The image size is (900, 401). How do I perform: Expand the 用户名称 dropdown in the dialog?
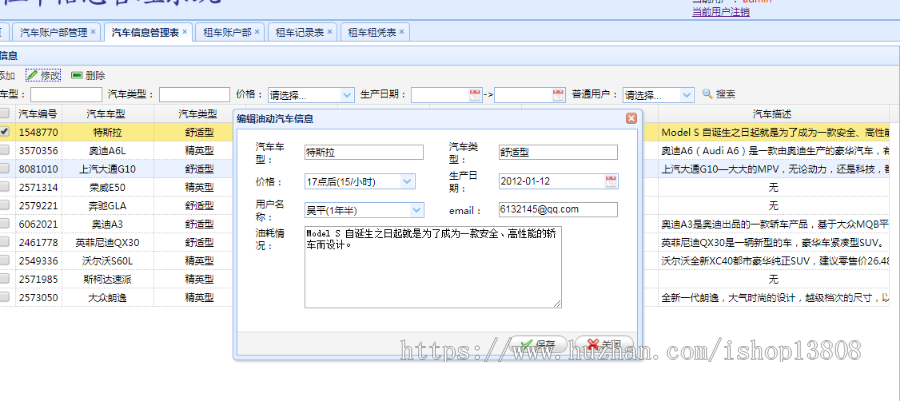[x=417, y=210]
